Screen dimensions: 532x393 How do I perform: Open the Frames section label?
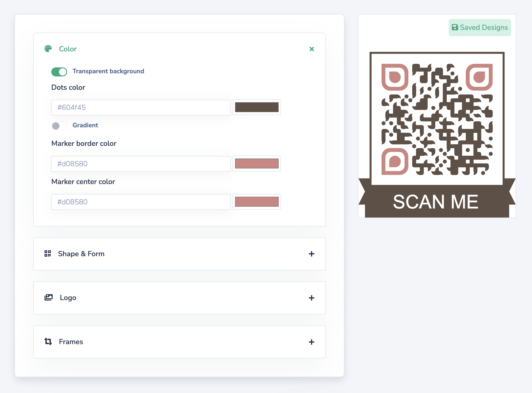(x=71, y=342)
